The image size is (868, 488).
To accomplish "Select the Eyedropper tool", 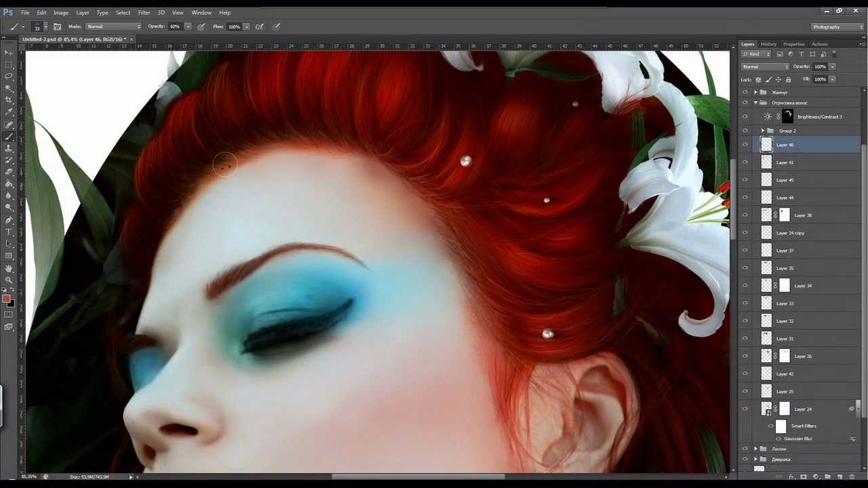I will coord(9,112).
